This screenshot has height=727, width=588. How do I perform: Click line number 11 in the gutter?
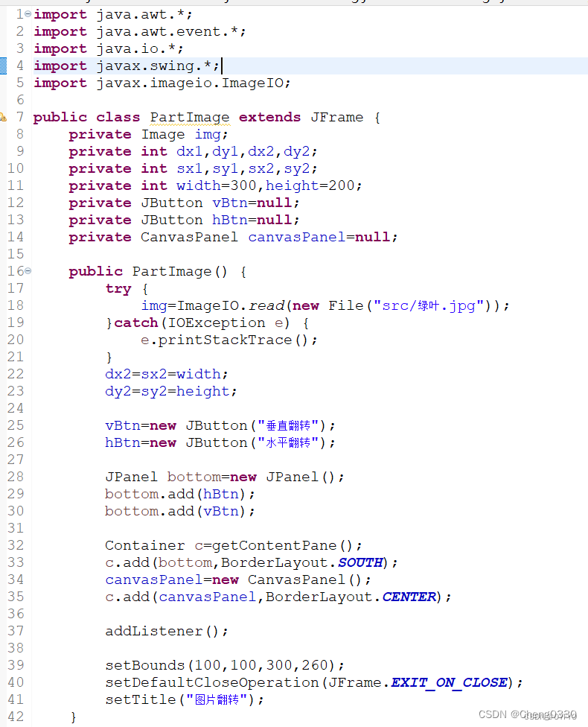(16, 186)
